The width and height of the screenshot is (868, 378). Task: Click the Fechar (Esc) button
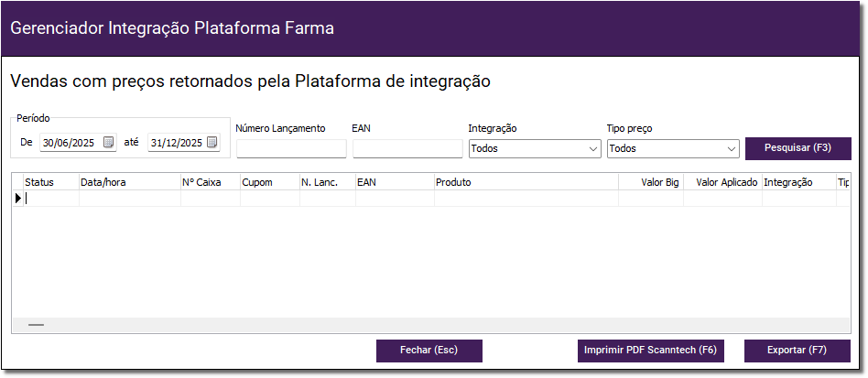coord(429,351)
